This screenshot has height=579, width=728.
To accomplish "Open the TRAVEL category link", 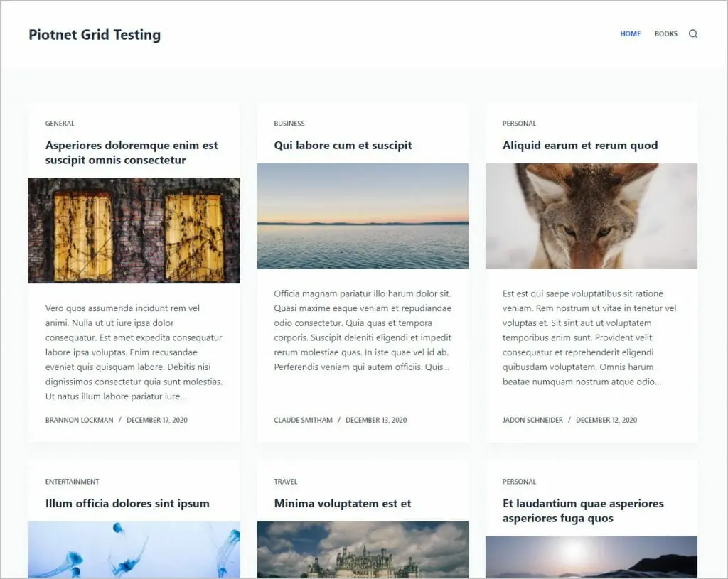I will coord(285,481).
